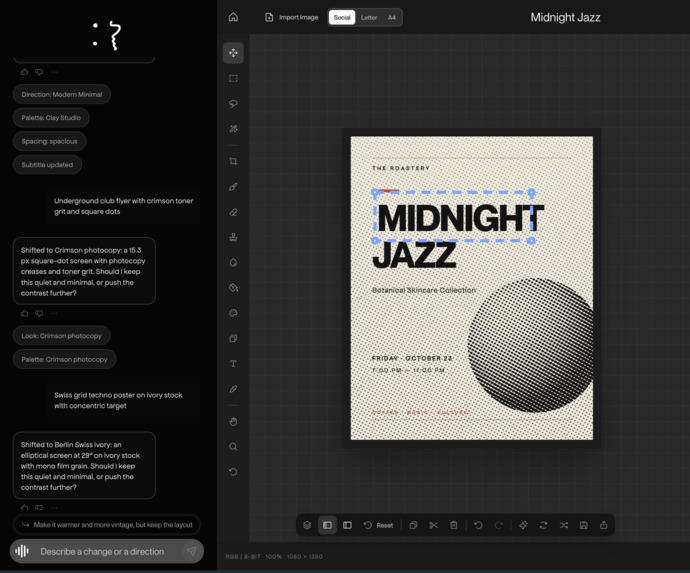Click the 'Spacing: spacious' chip
The height and width of the screenshot is (573, 690).
[x=49, y=141]
